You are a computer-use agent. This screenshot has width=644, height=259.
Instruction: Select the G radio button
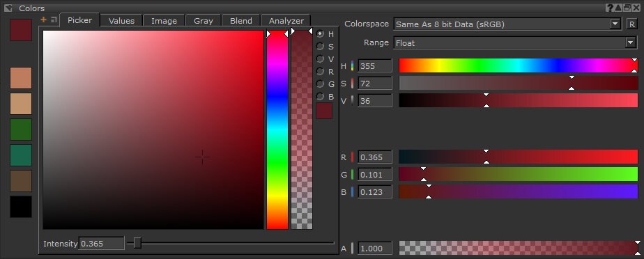(x=321, y=84)
